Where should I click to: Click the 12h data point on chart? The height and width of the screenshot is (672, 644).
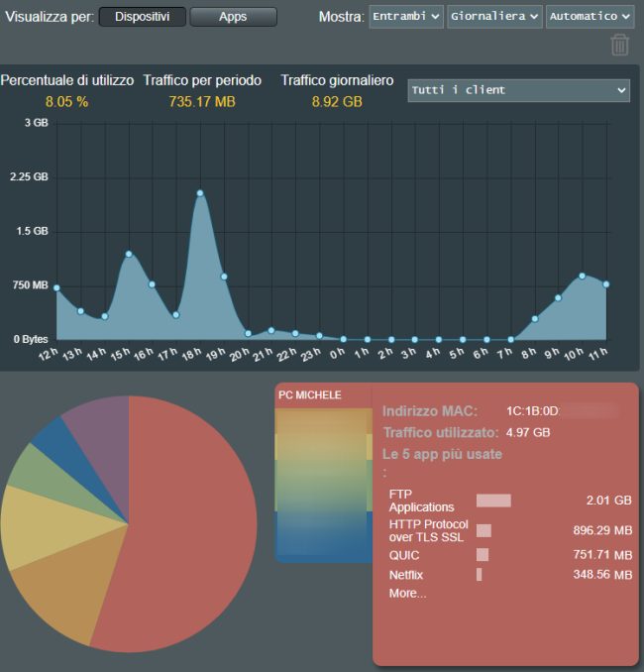tap(56, 287)
